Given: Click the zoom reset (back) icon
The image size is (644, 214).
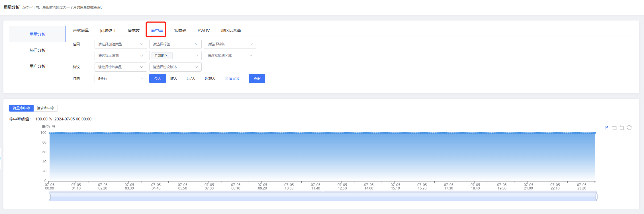Looking at the screenshot, I should pyautogui.click(x=622, y=128).
